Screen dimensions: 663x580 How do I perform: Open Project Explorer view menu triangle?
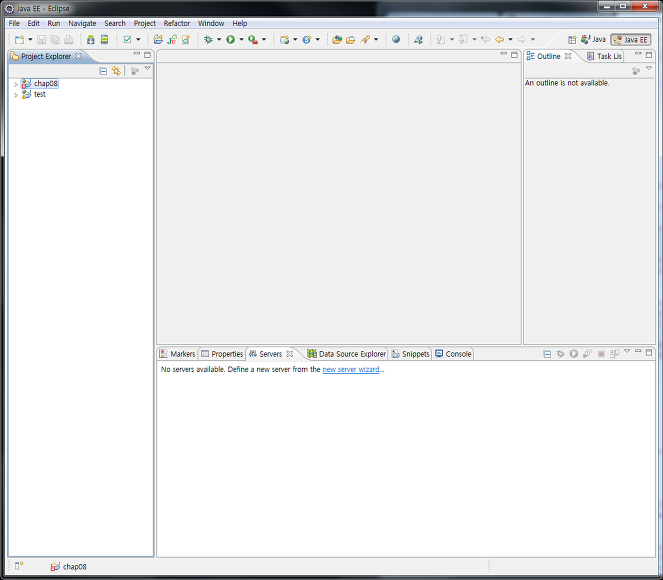(148, 68)
